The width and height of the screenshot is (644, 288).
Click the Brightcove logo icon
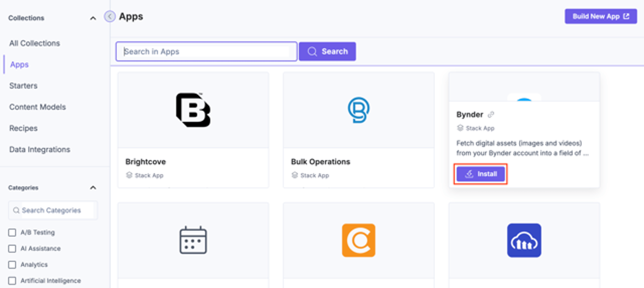pyautogui.click(x=193, y=110)
